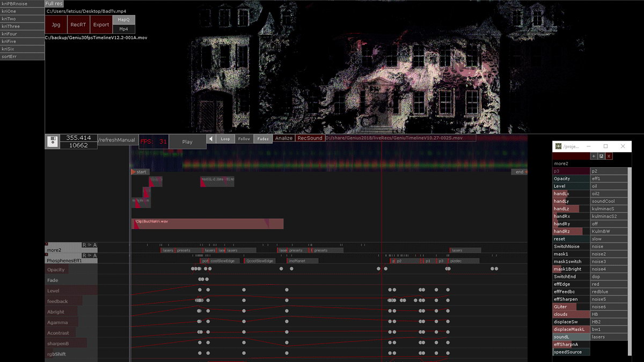Image resolution: width=644 pixels, height=362 pixels.
Task: Toggle the Loop mode
Action: pos(225,138)
